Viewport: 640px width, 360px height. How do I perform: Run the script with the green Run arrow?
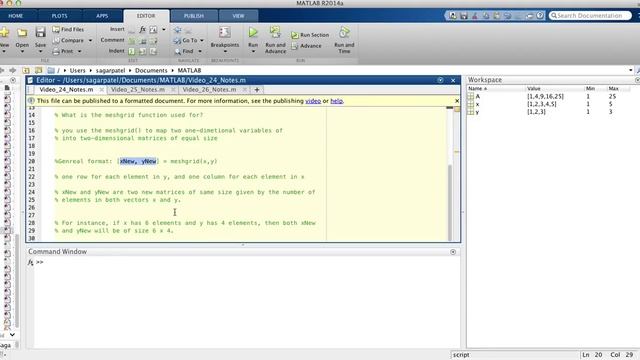pyautogui.click(x=253, y=32)
